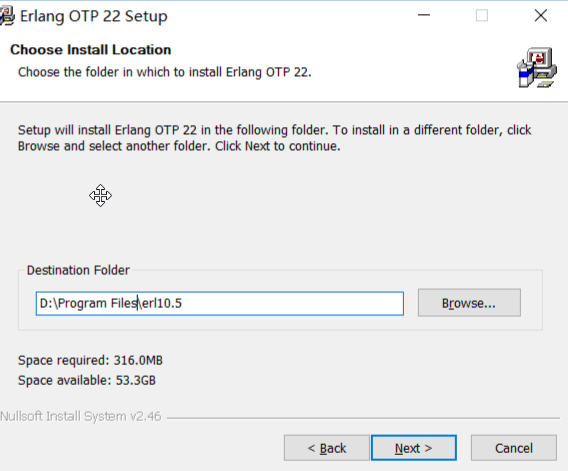Click the Erlang setup icon in title bar
Viewport: 568px width, 471px height.
coord(7,16)
